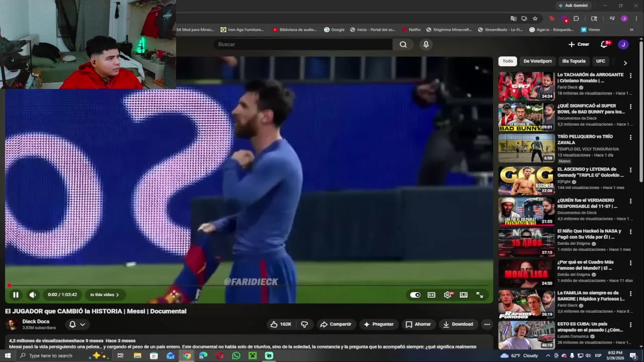Screen dimensions: 644x362
Task: Open WhatsApp from the taskbar
Action: pyautogui.click(x=236, y=355)
